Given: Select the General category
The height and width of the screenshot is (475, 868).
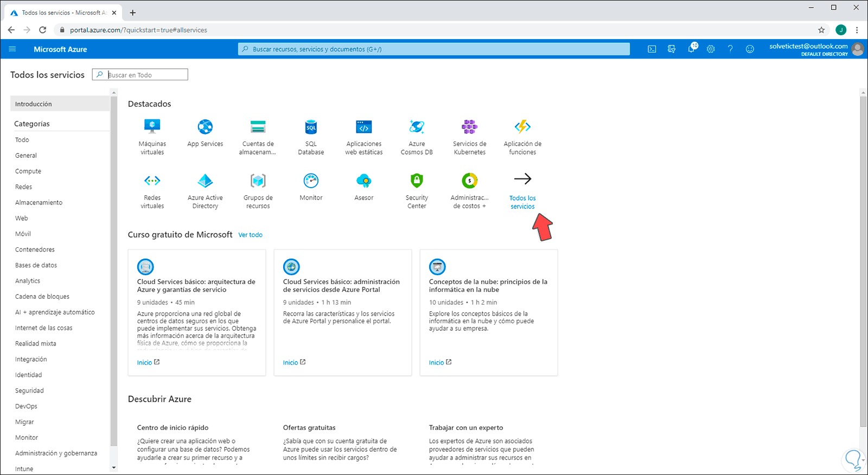Looking at the screenshot, I should pyautogui.click(x=26, y=156).
